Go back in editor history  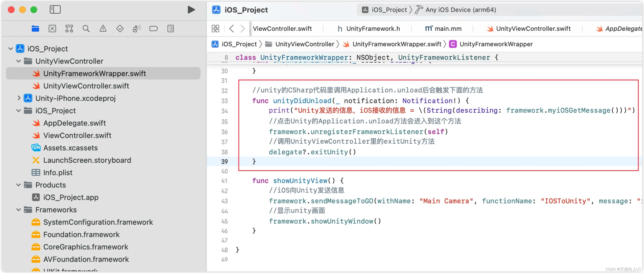231,29
